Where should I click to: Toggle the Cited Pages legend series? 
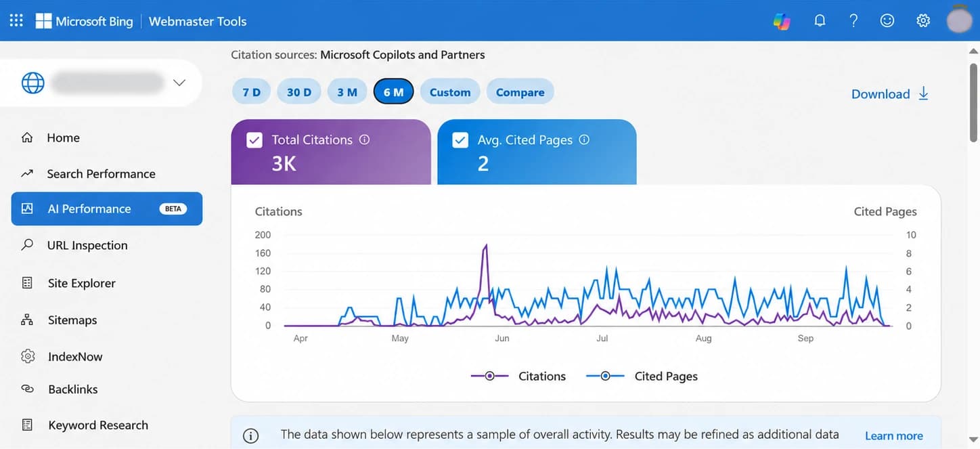[x=642, y=376]
